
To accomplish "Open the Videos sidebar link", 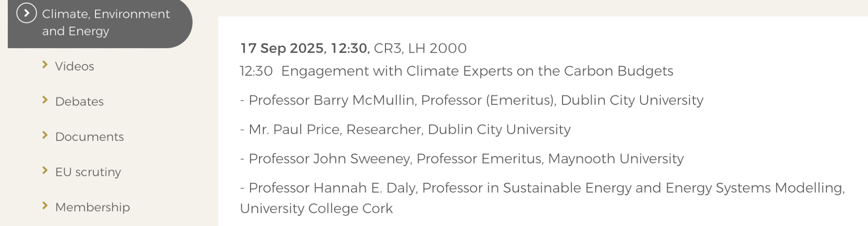I will point(74,66).
